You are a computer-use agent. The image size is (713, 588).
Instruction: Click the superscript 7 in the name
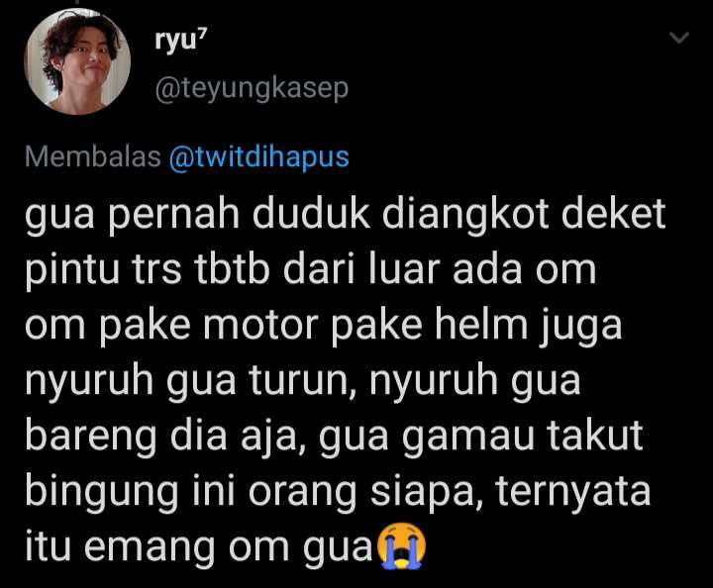pos(202,38)
